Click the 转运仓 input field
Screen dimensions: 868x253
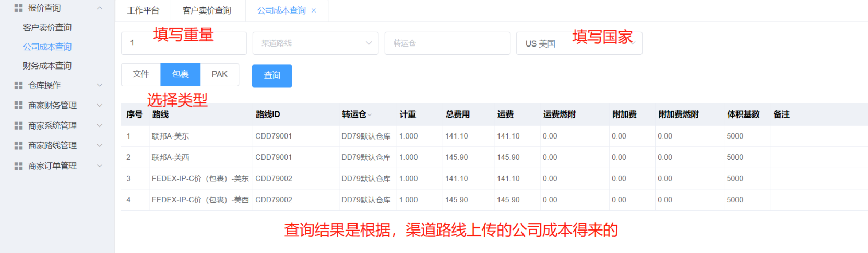(447, 43)
